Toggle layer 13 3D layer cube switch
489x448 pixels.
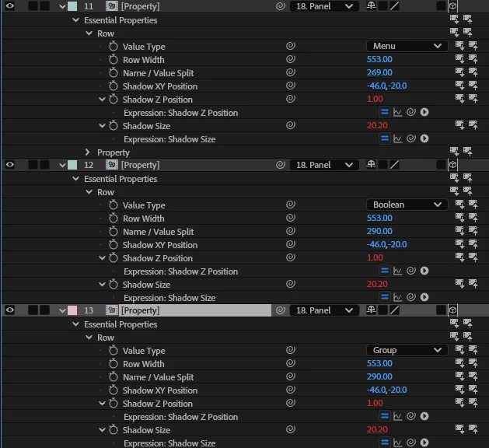coord(452,310)
